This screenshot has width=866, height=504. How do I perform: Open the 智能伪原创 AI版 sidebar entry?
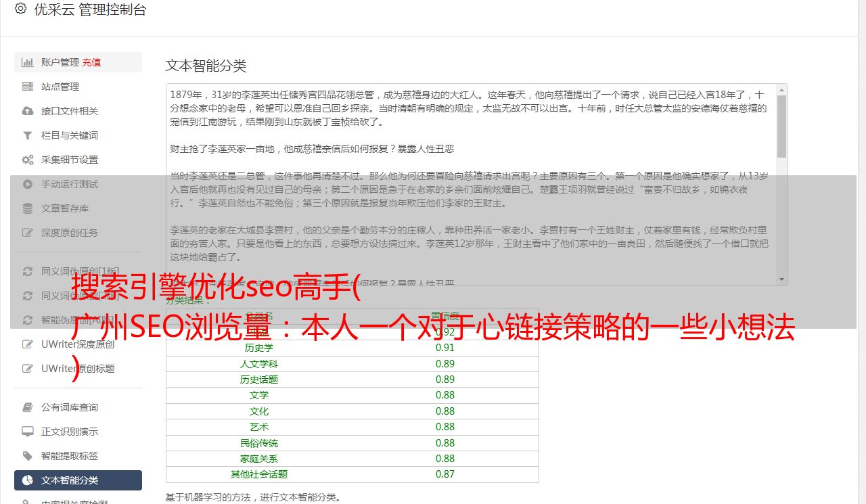[x=78, y=320]
